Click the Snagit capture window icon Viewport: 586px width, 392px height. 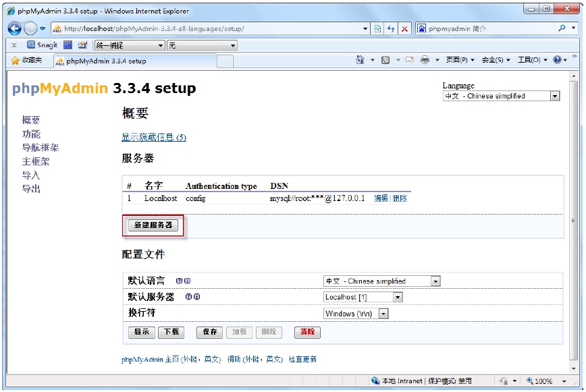pyautogui.click(x=68, y=45)
